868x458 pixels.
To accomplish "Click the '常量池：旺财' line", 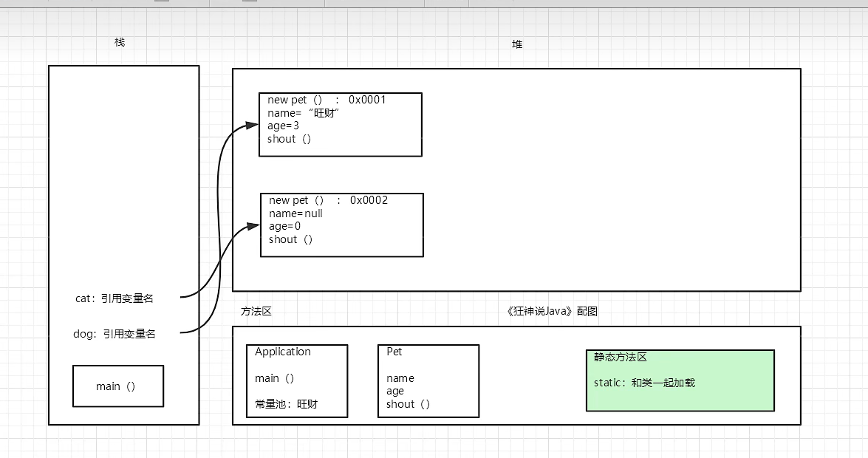I will 286,404.
